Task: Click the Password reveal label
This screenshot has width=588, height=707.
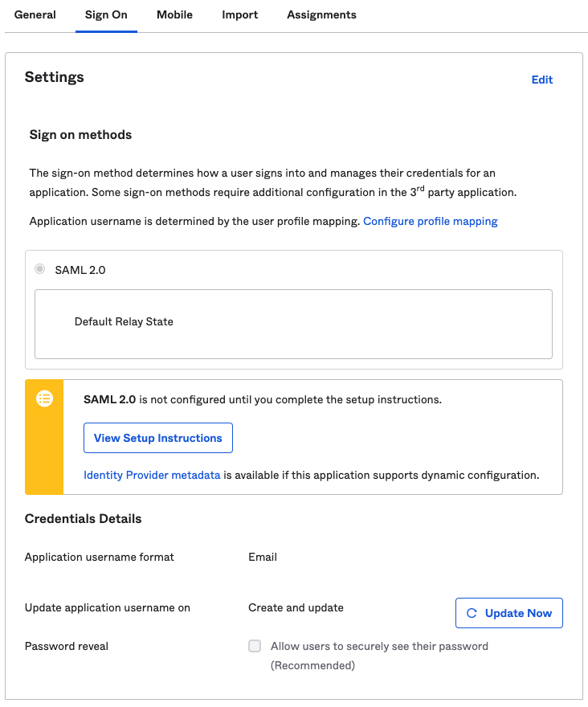Action: [x=67, y=646]
